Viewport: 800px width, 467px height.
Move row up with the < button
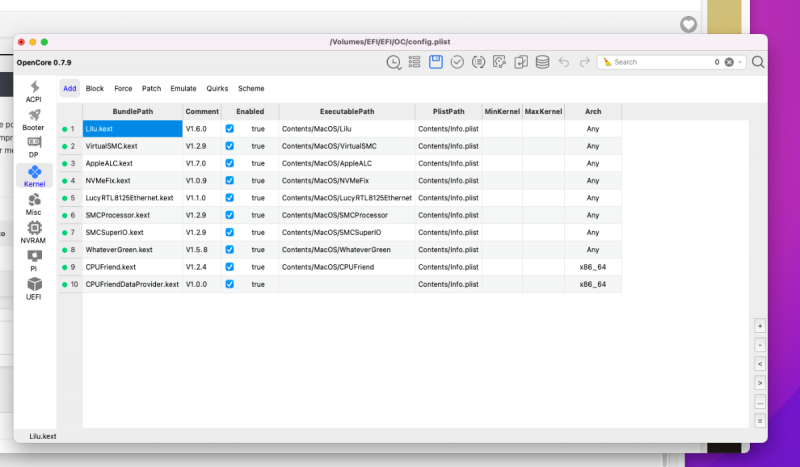coord(760,364)
